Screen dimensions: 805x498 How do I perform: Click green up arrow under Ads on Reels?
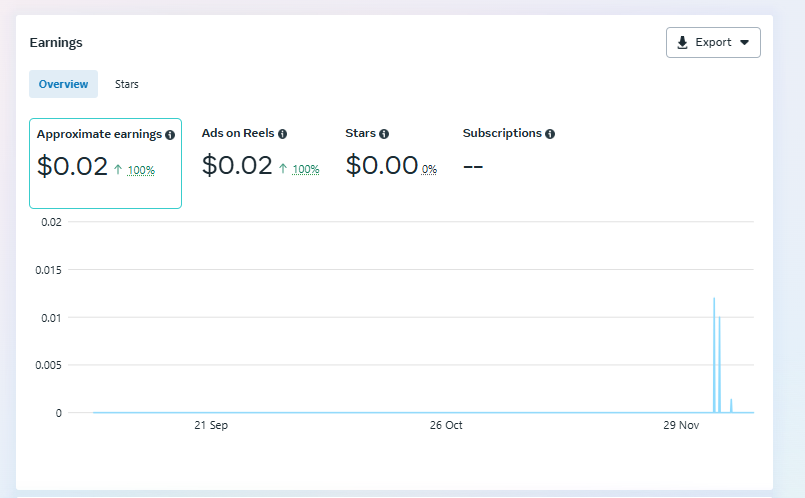283,169
